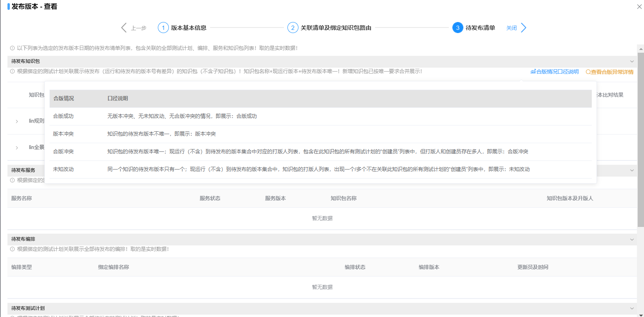Click 暂无数据 in the 待发布服务 table
The width and height of the screenshot is (644, 317).
pyautogui.click(x=322, y=218)
